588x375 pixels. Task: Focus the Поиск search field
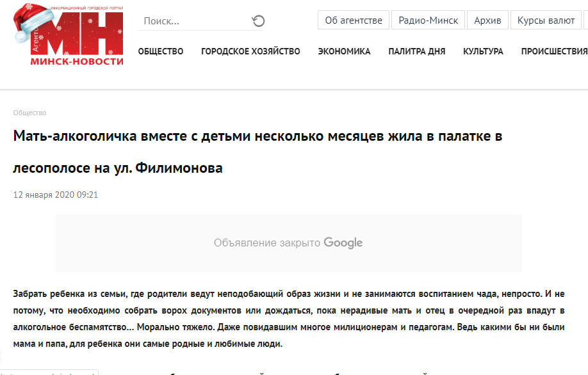192,21
